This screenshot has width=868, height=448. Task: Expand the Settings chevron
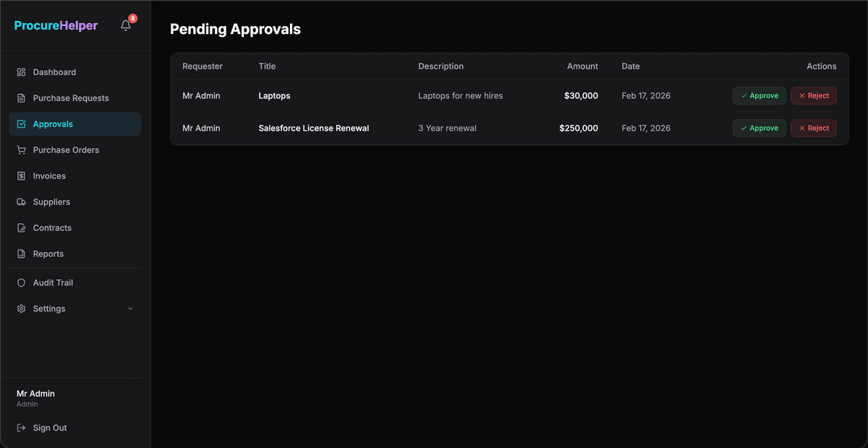[131, 309]
